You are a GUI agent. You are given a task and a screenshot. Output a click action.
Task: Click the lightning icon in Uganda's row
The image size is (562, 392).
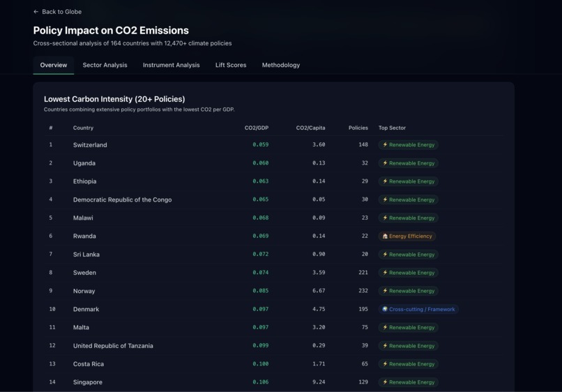(385, 163)
